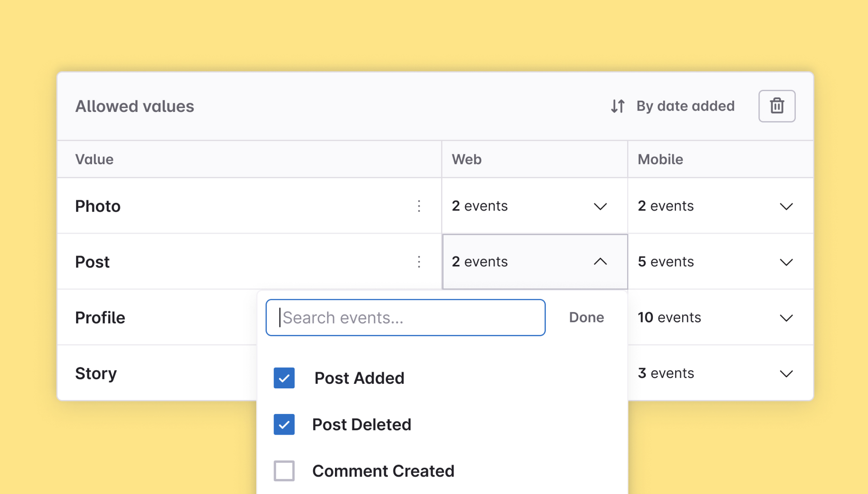Expand Profile Mobile 10 events dropdown
The image size is (868, 494).
[786, 318]
